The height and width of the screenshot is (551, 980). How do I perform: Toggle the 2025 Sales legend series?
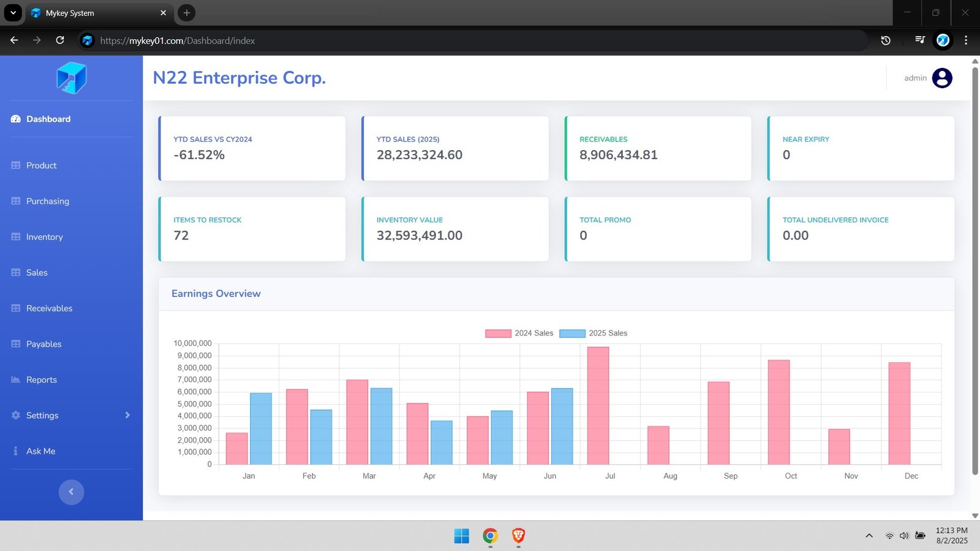(x=593, y=333)
